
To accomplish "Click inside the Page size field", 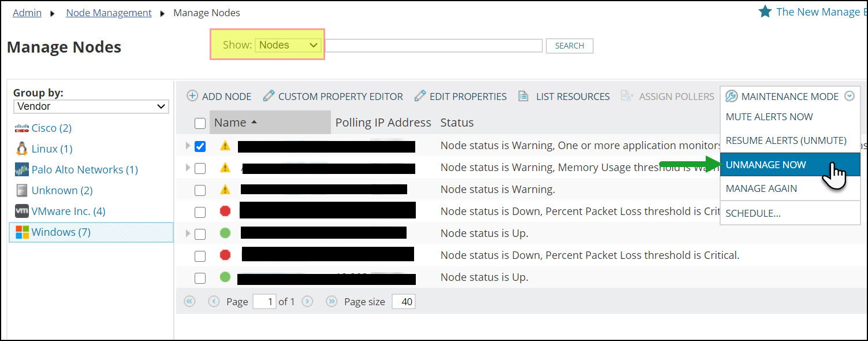I will [x=403, y=301].
